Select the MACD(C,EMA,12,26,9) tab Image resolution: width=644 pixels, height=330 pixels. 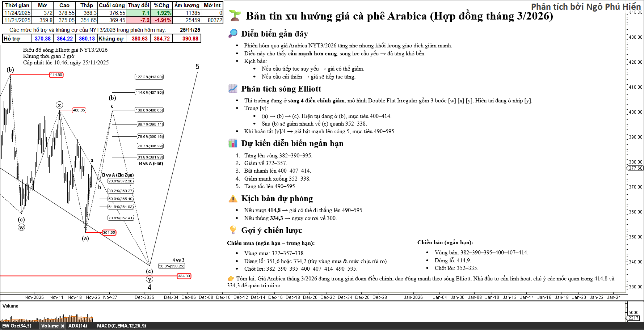coord(121,326)
